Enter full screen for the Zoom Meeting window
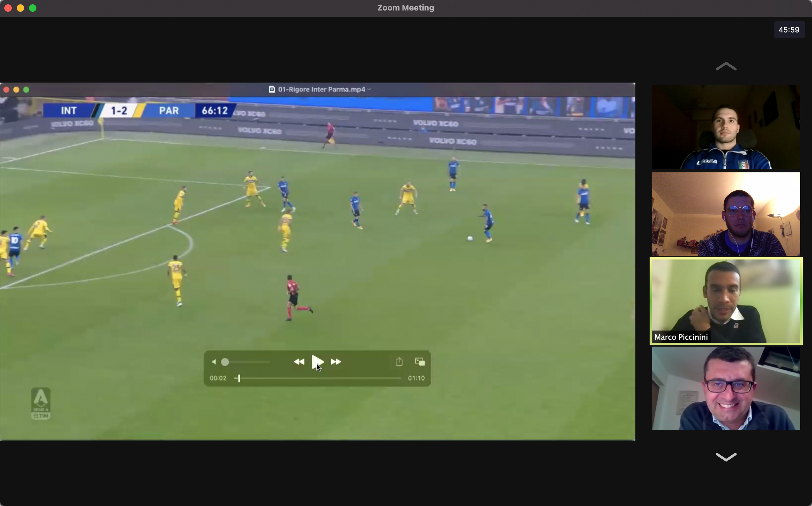The height and width of the screenshot is (506, 812). [x=33, y=8]
